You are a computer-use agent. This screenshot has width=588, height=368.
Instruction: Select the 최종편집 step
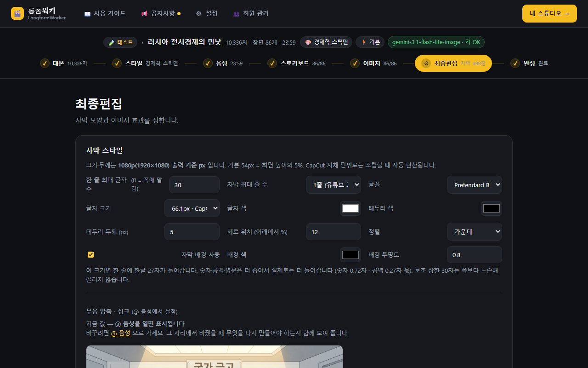coord(453,63)
